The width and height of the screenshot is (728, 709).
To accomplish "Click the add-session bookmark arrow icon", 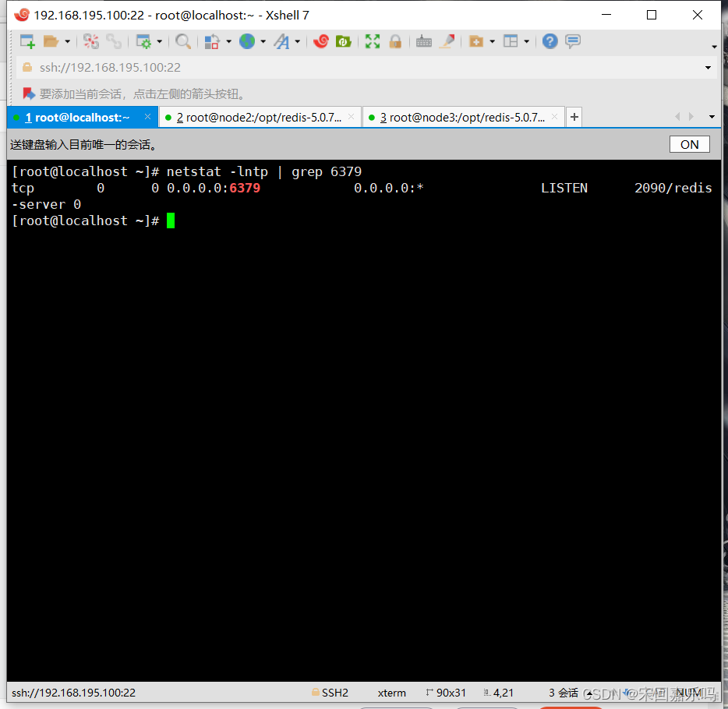I will pos(29,93).
